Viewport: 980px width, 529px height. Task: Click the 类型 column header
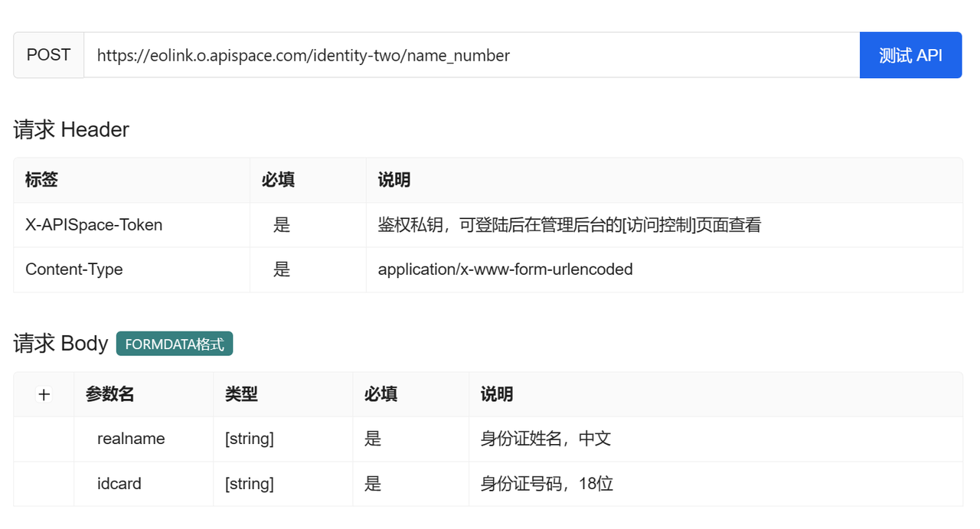click(241, 394)
